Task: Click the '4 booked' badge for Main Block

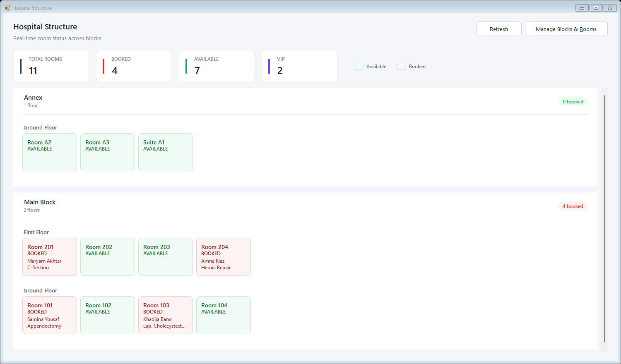Action: 573,206
